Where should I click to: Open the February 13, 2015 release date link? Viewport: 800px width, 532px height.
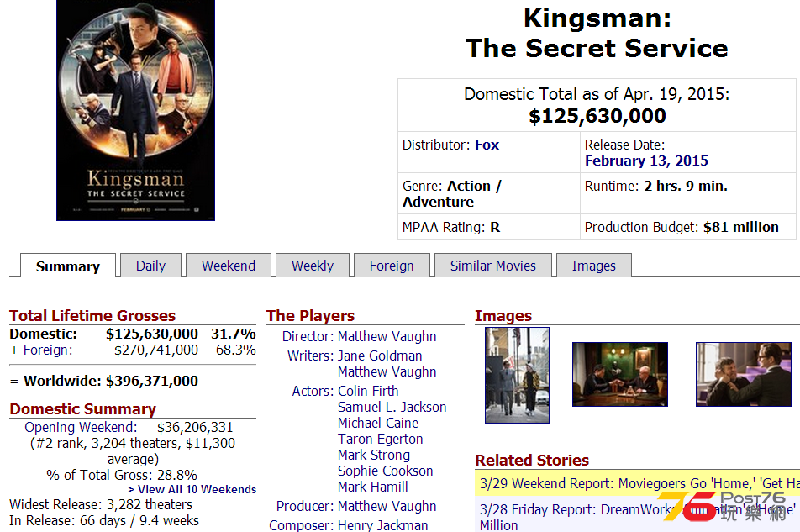click(646, 161)
